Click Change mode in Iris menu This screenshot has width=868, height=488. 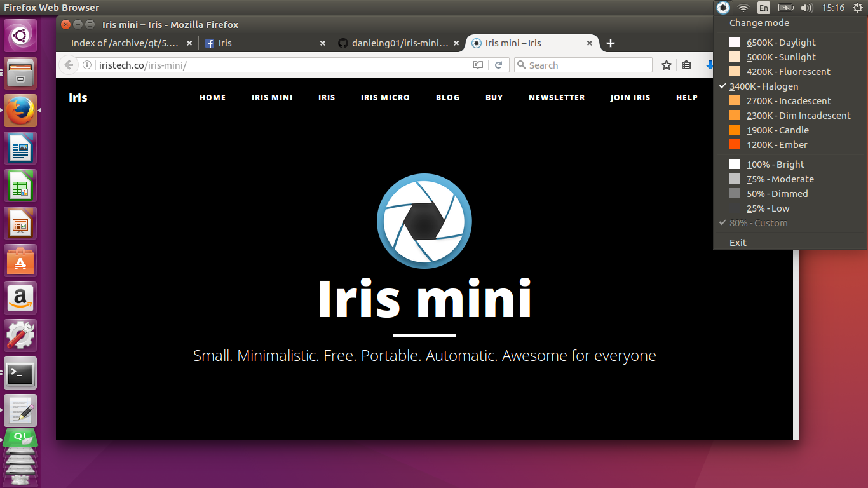coord(790,23)
